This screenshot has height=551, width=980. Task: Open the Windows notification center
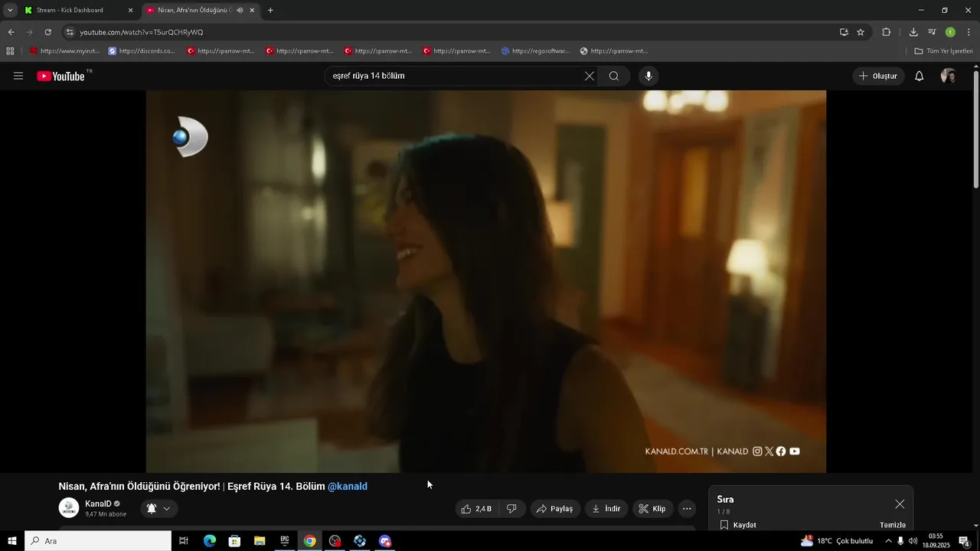(965, 541)
